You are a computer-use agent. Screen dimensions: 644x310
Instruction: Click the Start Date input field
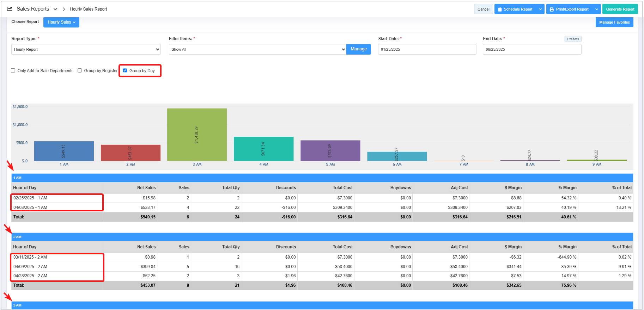427,49
